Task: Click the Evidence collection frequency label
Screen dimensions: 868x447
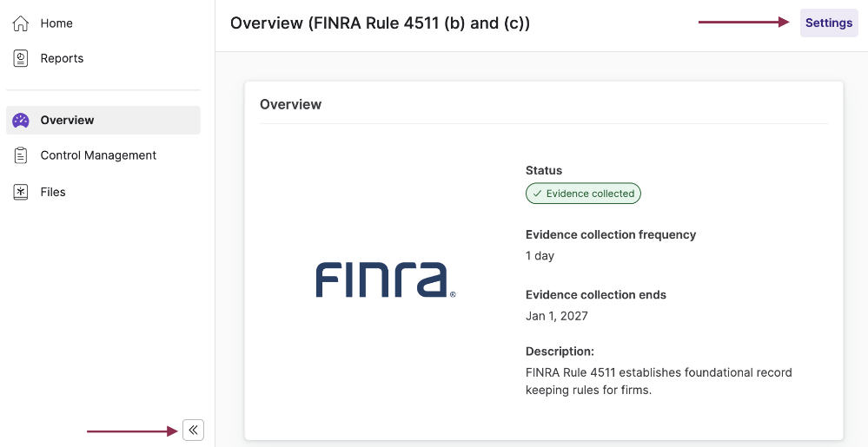Action: 611,234
